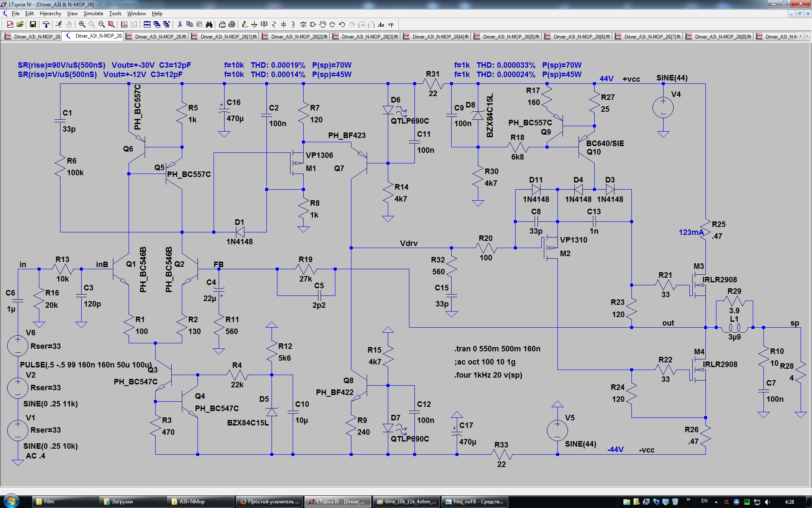The width and height of the screenshot is (812, 508).
Task: Zoom full extents with crossed magnifier icon
Action: tap(111, 25)
